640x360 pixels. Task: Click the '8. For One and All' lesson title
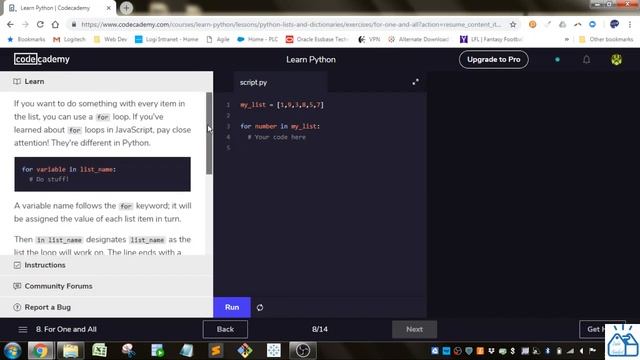66,329
